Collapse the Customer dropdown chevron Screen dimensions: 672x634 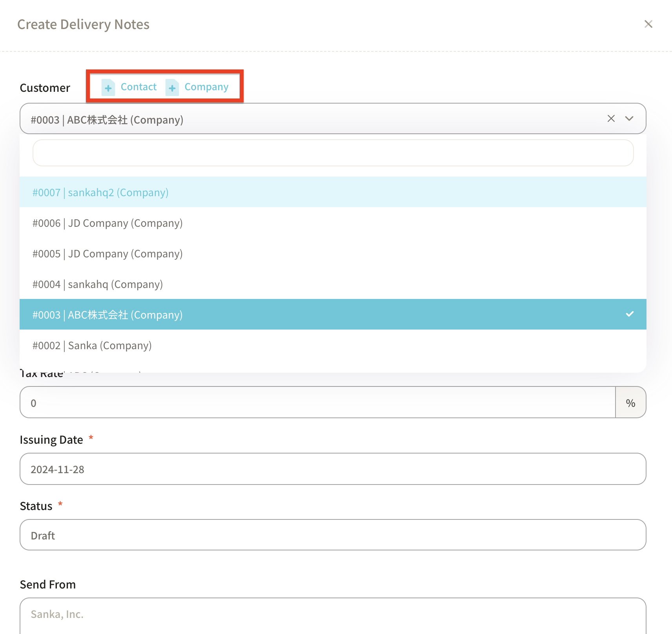(x=629, y=118)
